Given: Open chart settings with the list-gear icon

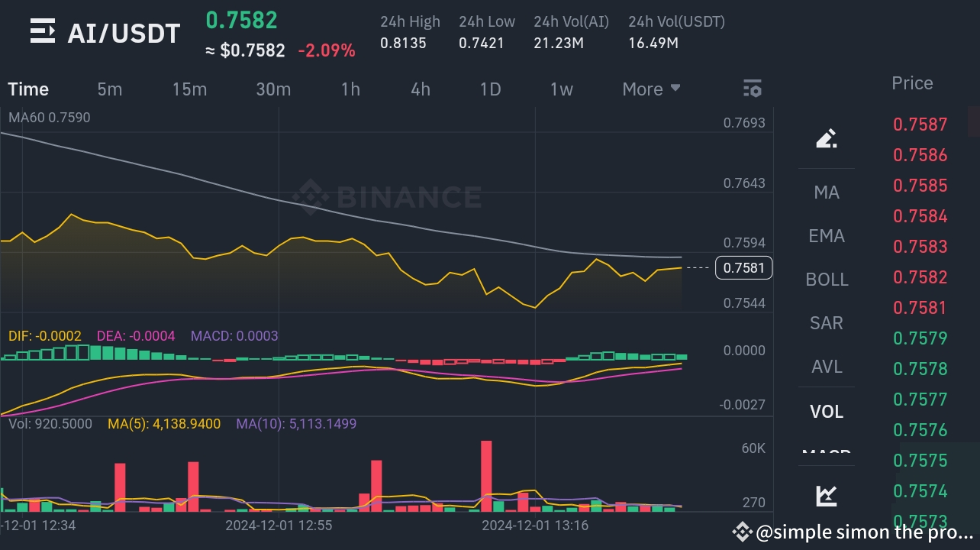Looking at the screenshot, I should pos(753,89).
